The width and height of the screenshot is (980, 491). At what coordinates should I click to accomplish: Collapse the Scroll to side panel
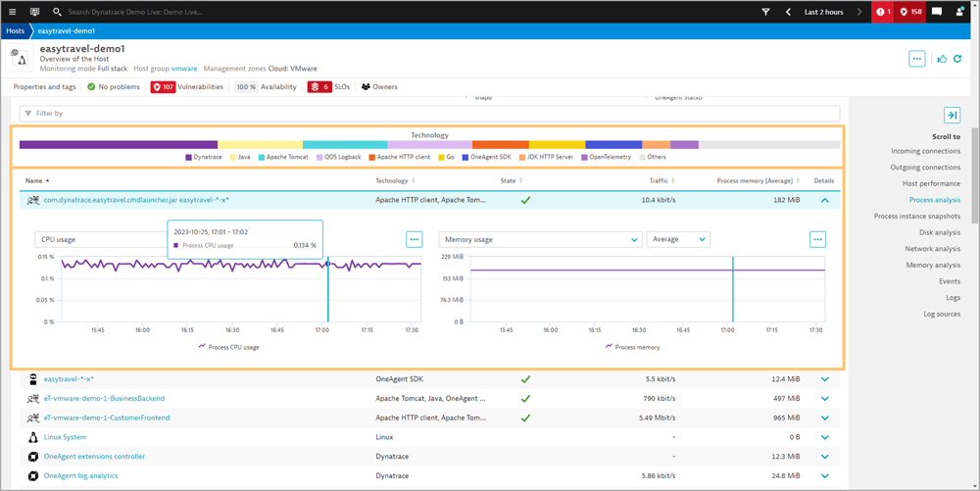point(952,115)
